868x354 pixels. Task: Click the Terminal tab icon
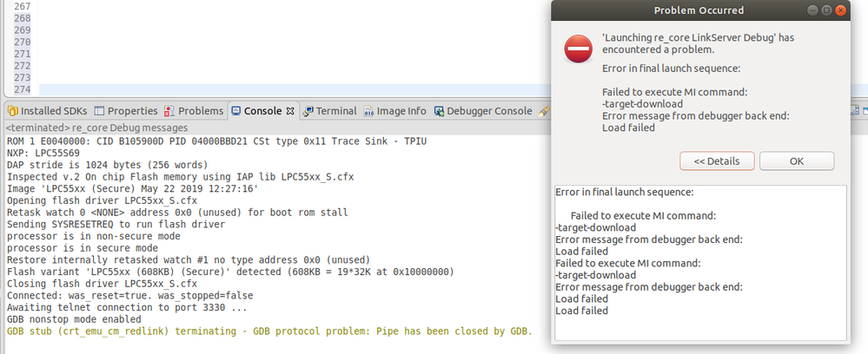pyautogui.click(x=308, y=111)
